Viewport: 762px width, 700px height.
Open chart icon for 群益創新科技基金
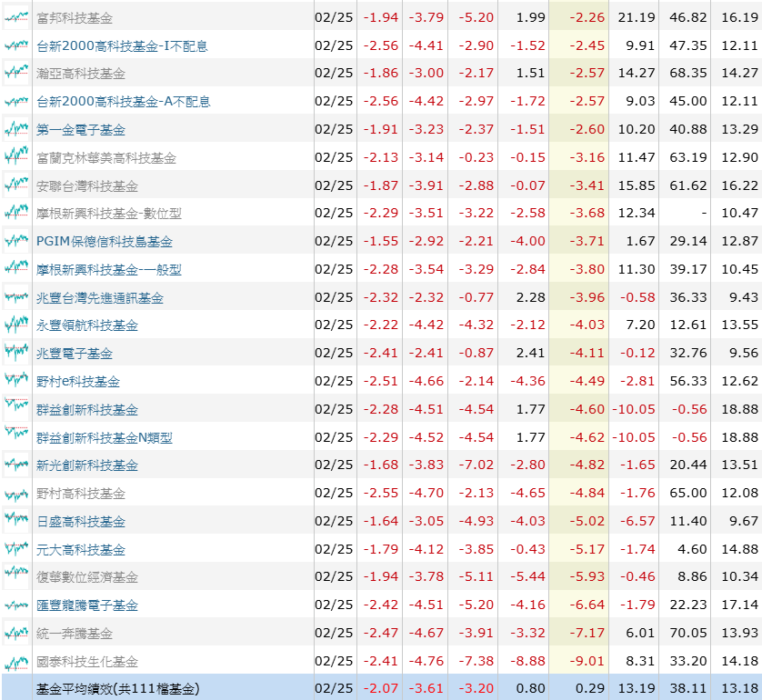[16, 409]
